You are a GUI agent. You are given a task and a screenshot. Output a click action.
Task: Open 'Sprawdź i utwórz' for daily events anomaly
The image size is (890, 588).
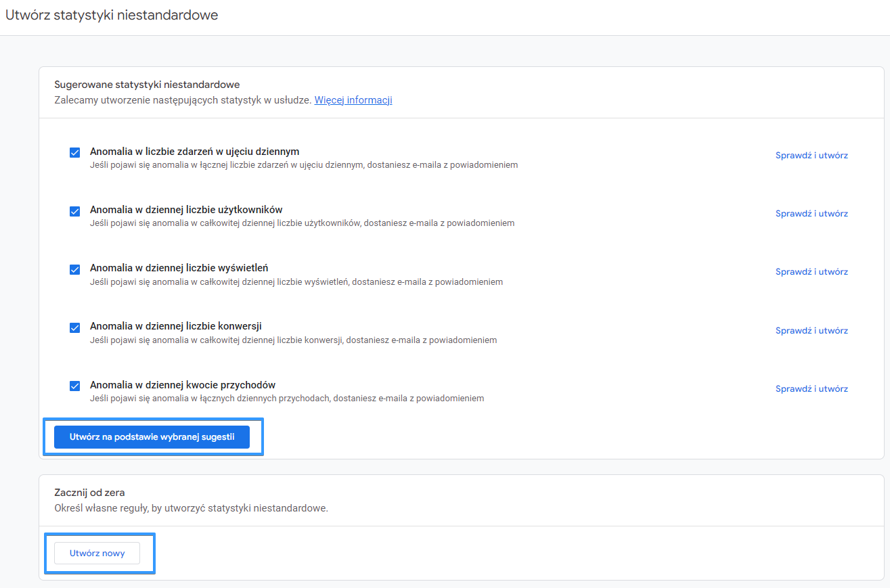click(811, 155)
